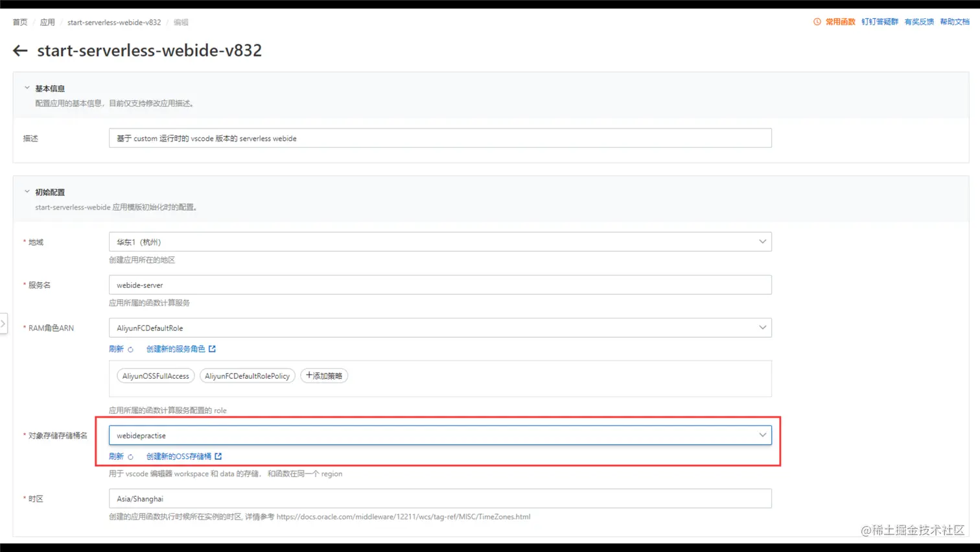Click the +添加策略 button

click(x=324, y=376)
